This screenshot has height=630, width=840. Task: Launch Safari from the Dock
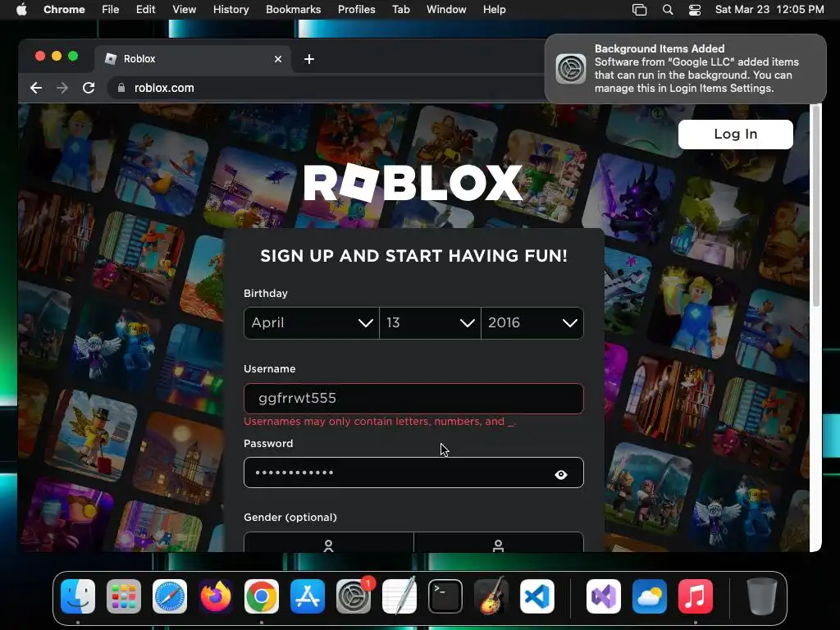pos(170,596)
